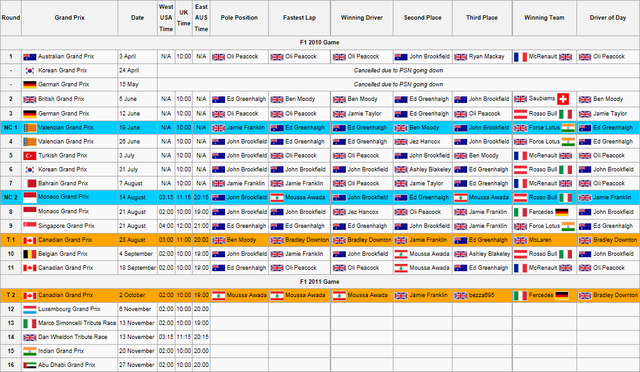Image resolution: width=640 pixels, height=372 pixels.
Task: Click the Driver of Day column header
Action: click(608, 18)
